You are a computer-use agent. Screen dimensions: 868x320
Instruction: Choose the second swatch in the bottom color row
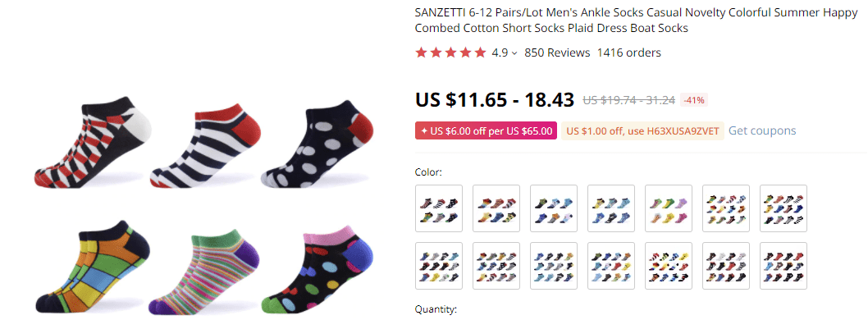pos(497,266)
